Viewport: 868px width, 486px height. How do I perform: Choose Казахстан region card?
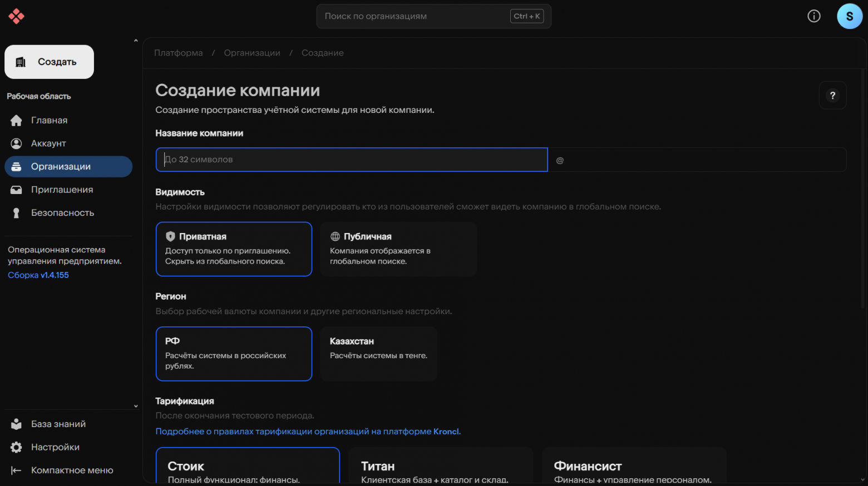pos(378,354)
